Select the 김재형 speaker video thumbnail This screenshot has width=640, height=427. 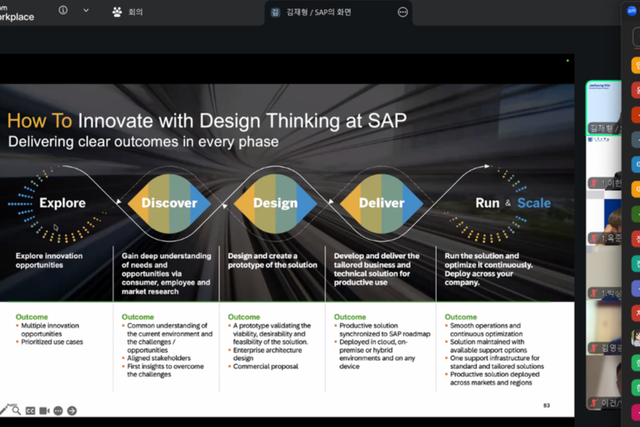coord(604,108)
